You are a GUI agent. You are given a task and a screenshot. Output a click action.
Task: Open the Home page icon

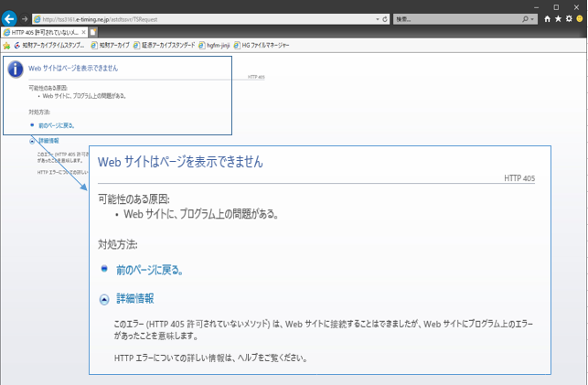click(x=548, y=18)
